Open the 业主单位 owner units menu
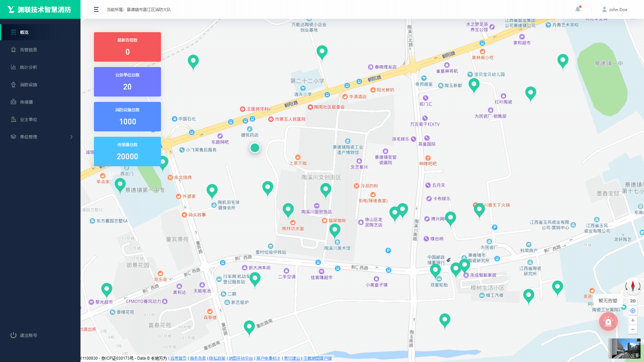 40,119
